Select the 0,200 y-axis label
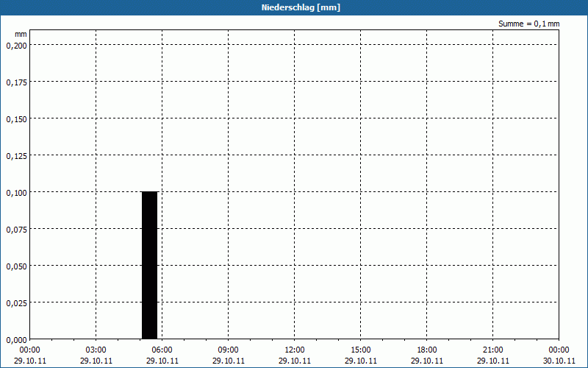Screen dimensions: 588x368 [16, 45]
